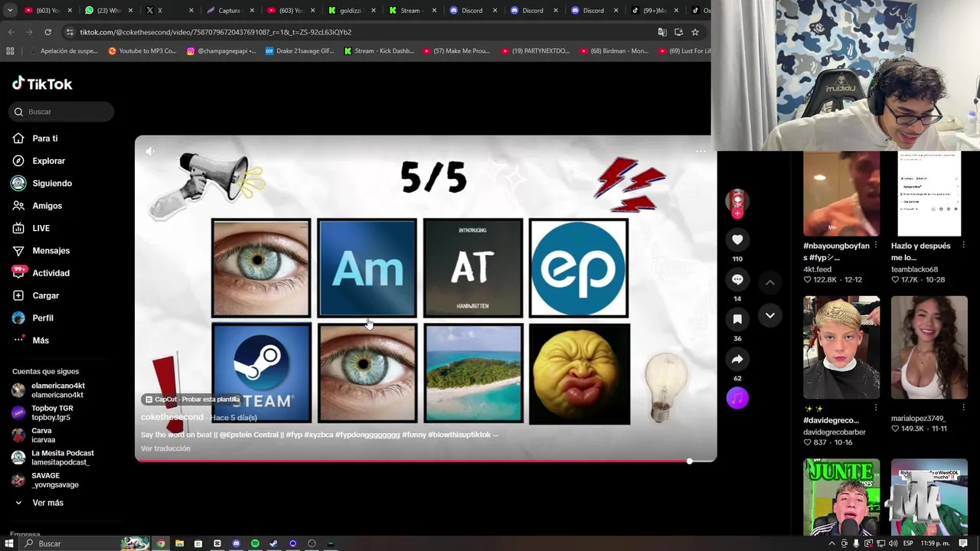
Task: Seek video via red progress bar
Action: tap(426, 461)
